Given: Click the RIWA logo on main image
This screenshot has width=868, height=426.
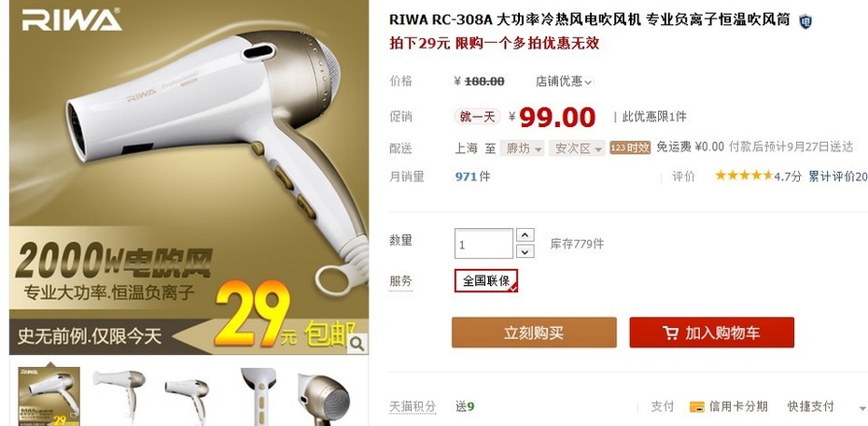Looking at the screenshot, I should [x=71, y=20].
